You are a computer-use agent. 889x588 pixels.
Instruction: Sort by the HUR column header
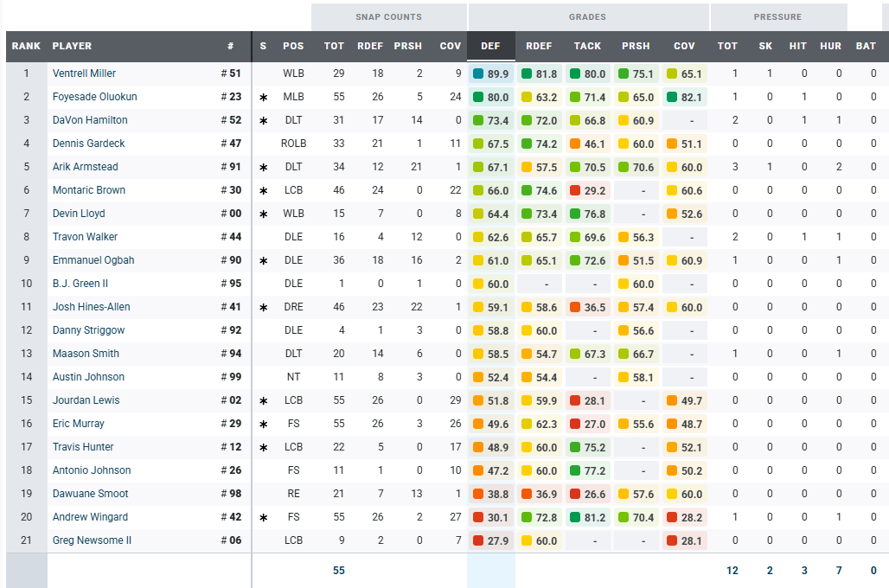(x=830, y=46)
